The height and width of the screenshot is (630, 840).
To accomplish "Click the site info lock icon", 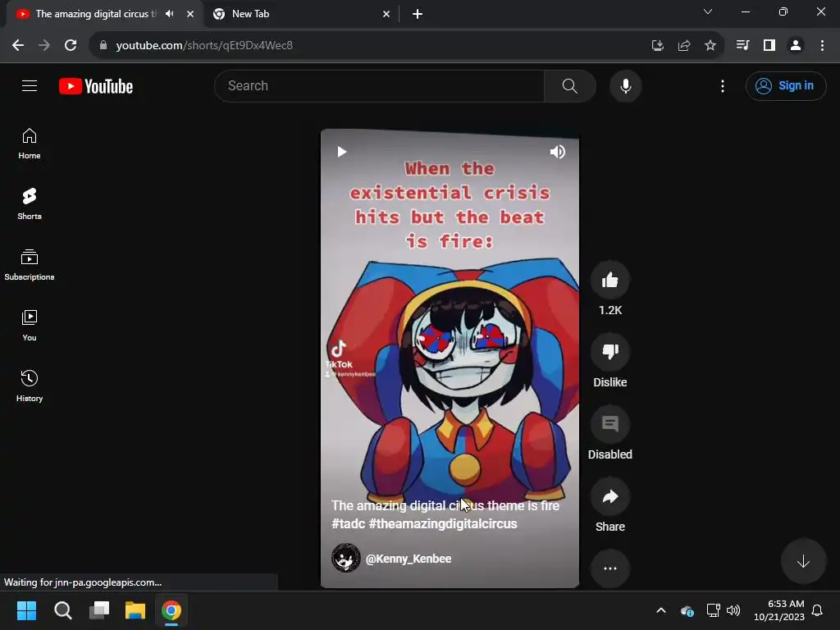I will (x=103, y=46).
